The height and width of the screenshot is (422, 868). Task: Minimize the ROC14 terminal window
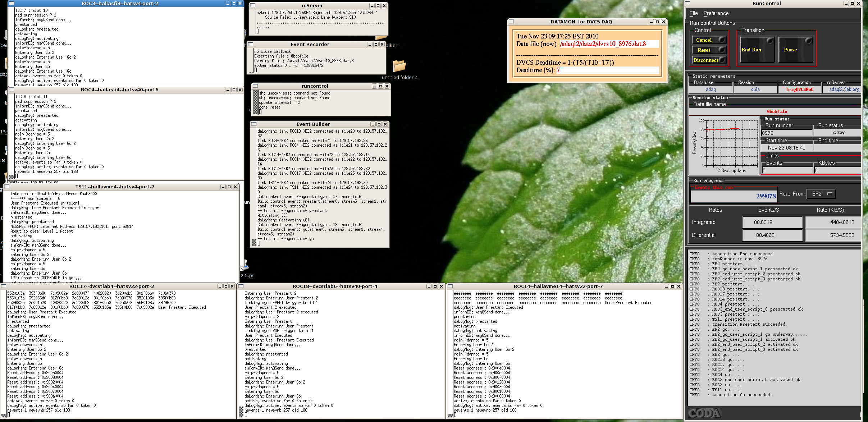point(666,286)
